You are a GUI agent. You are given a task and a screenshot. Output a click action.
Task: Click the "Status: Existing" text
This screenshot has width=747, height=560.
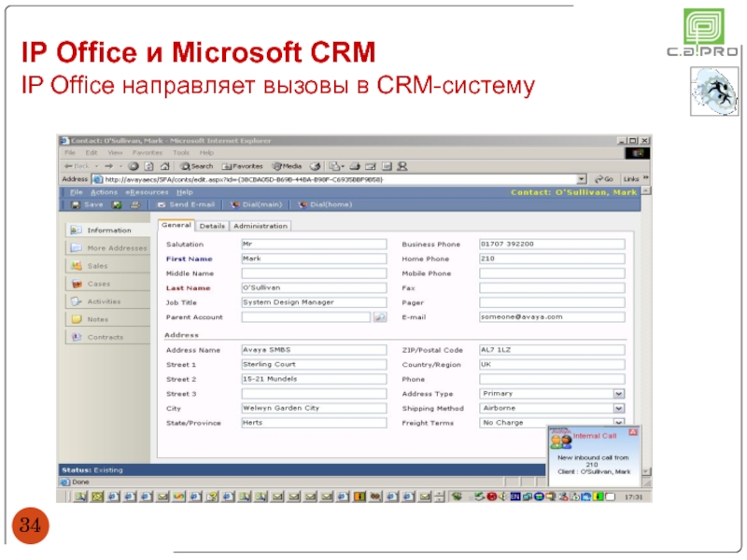click(x=92, y=470)
